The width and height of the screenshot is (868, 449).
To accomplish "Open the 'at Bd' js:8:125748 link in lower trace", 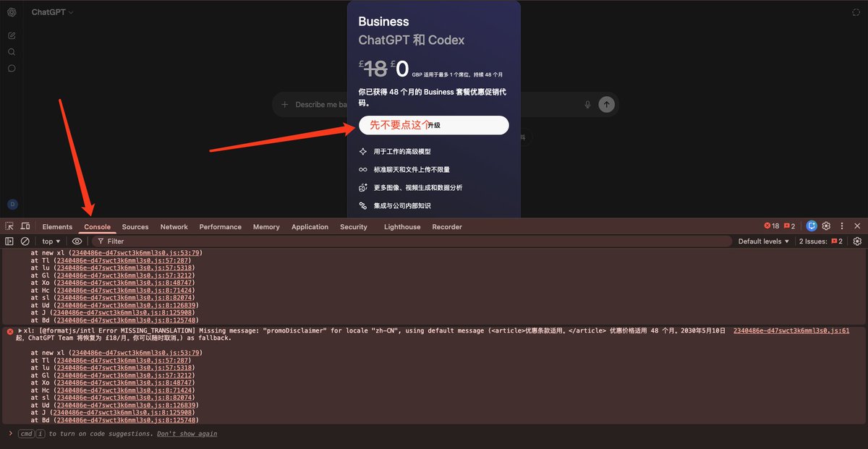I will point(127,420).
